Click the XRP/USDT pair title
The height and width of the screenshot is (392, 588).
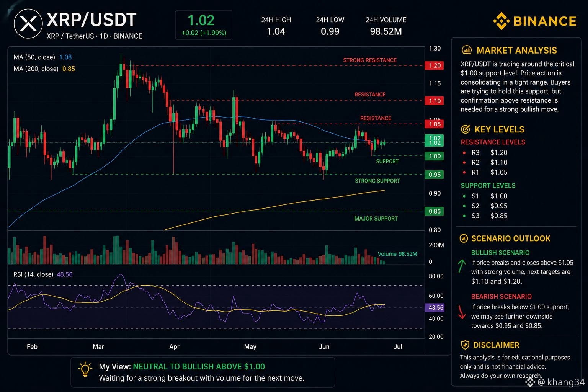(91, 20)
